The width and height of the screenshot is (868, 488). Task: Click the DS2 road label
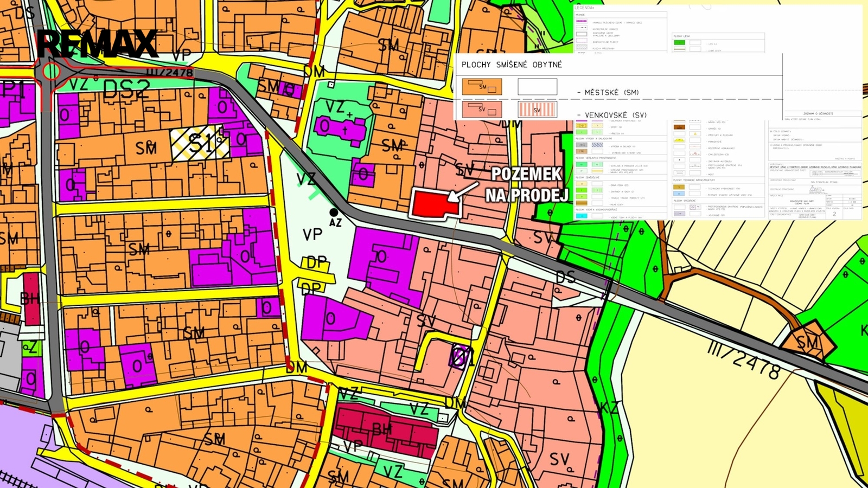point(126,91)
